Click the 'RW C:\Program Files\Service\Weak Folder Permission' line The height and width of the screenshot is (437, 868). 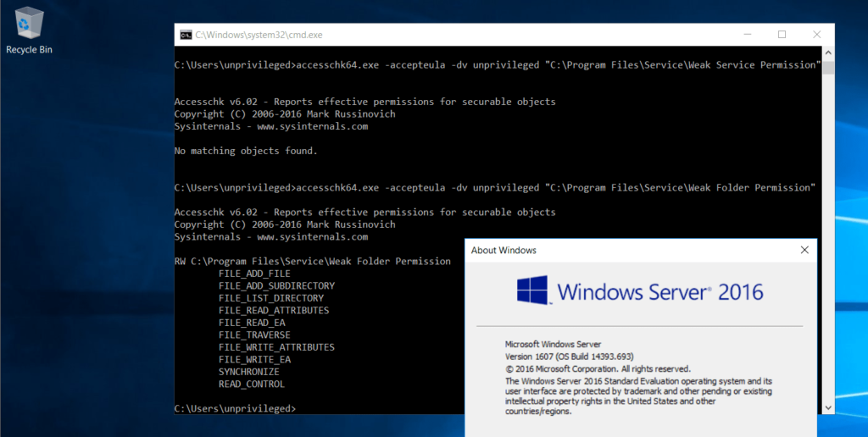[x=313, y=261]
